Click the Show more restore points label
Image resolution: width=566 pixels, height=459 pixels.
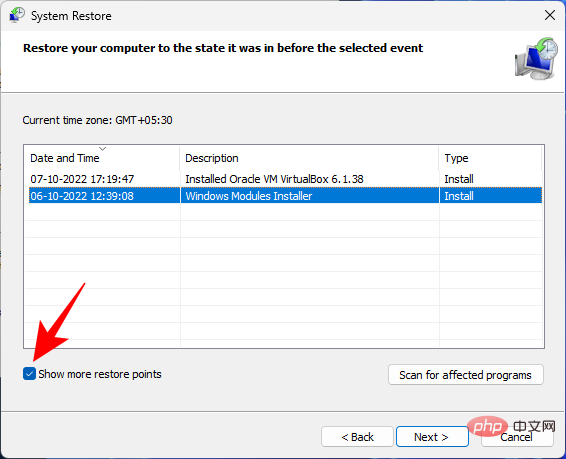coord(100,374)
